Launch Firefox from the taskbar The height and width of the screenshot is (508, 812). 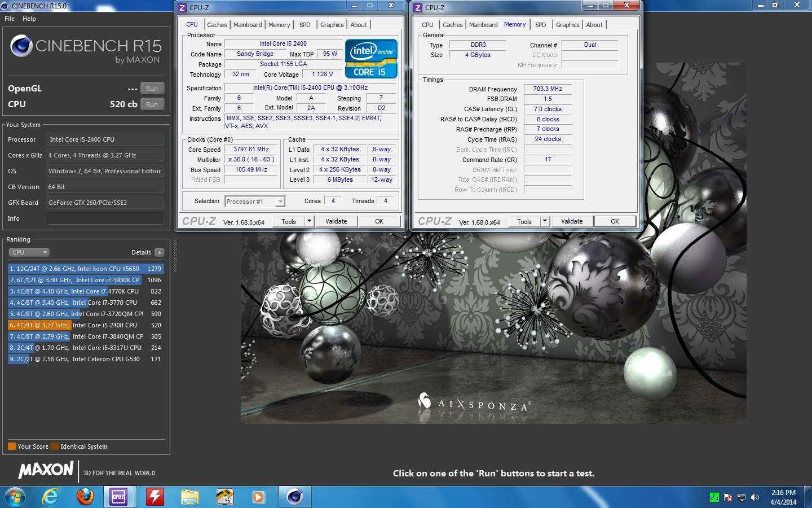(86, 497)
